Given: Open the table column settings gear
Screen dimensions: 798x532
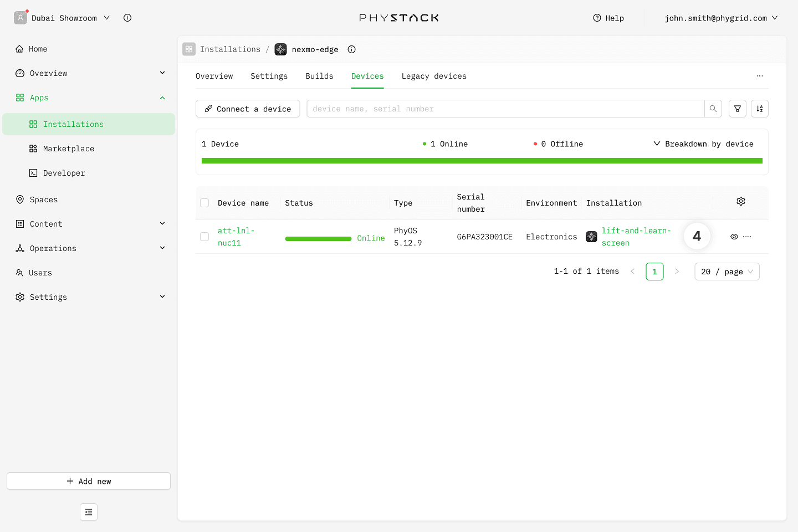Looking at the screenshot, I should (741, 201).
